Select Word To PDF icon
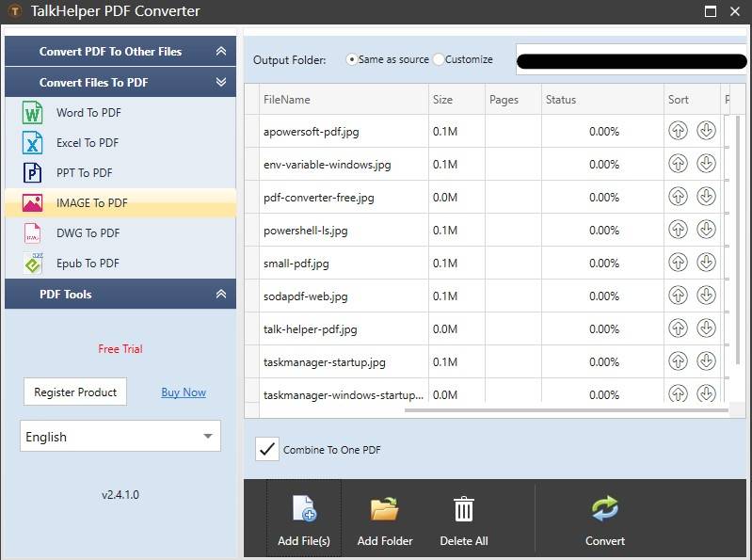The image size is (752, 560). coord(32,113)
